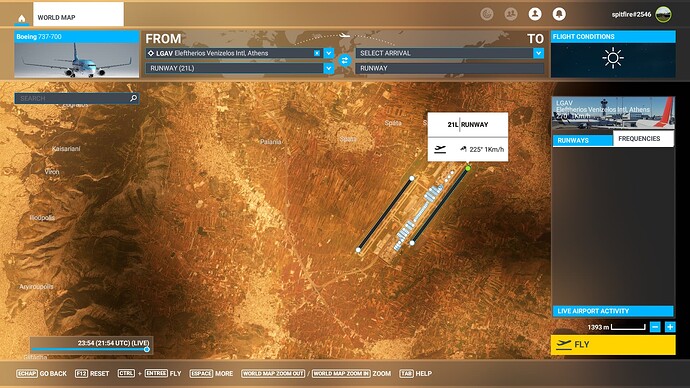This screenshot has height=388, width=690.
Task: Zoom out the map with minus button
Action: pyautogui.click(x=655, y=327)
